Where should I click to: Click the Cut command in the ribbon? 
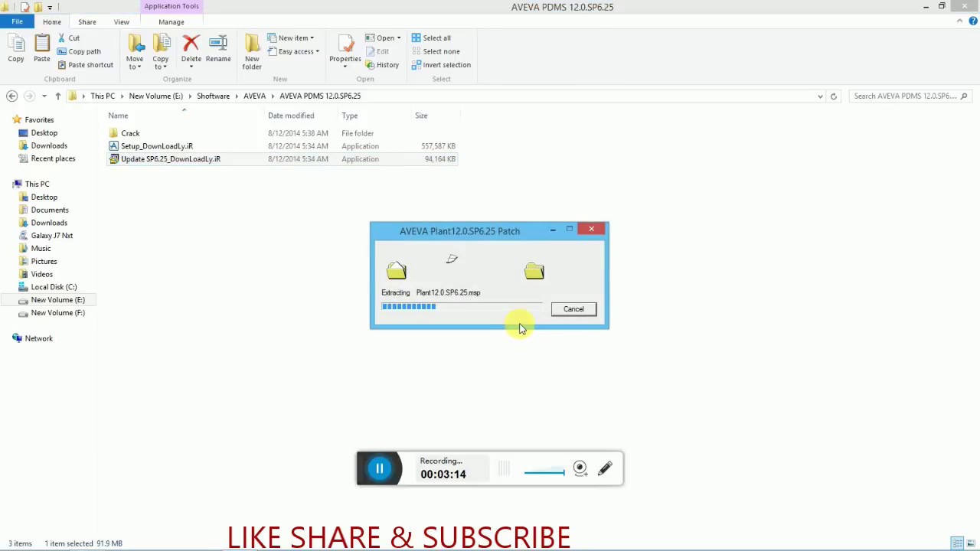[x=68, y=37]
